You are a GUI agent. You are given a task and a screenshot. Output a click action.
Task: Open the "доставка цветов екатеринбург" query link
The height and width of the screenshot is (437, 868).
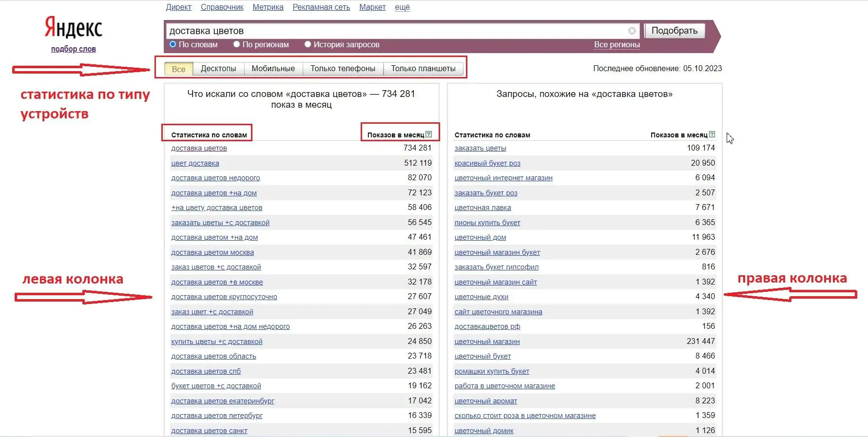223,401
